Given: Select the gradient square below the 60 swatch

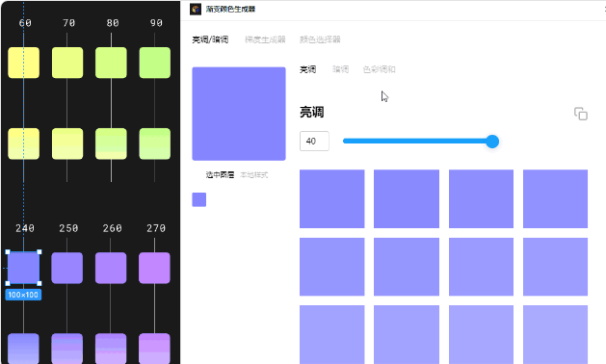Looking at the screenshot, I should pos(23,143).
